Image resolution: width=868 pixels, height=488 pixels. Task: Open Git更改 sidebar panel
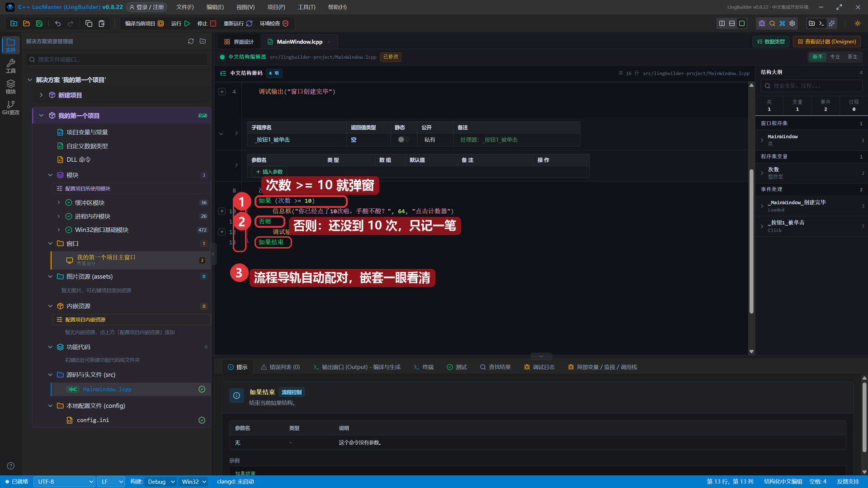(11, 108)
